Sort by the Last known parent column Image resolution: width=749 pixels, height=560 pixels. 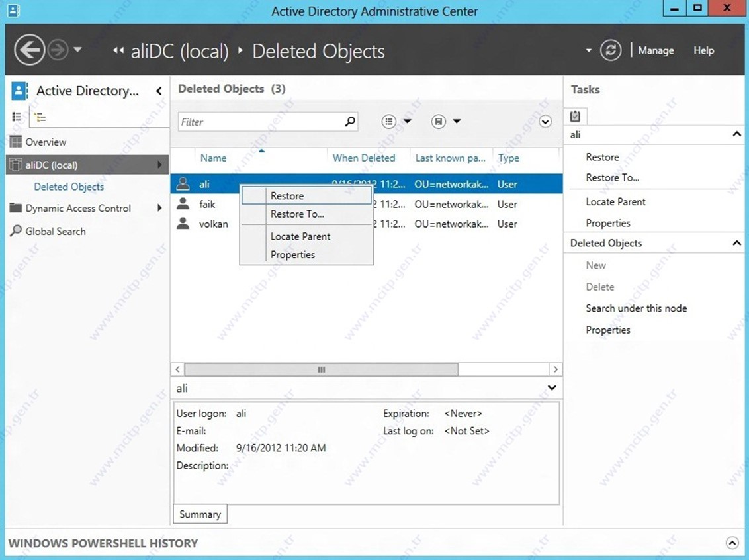pyautogui.click(x=451, y=158)
